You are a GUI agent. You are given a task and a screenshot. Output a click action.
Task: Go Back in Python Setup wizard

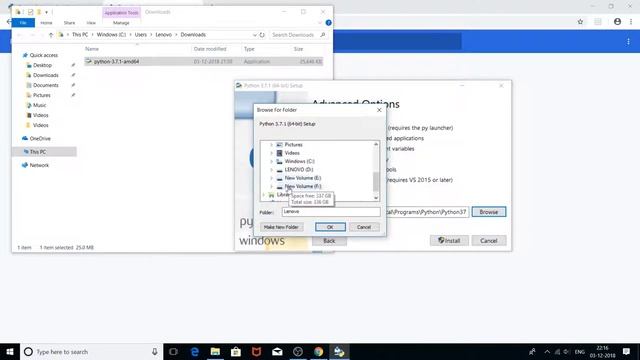329,241
